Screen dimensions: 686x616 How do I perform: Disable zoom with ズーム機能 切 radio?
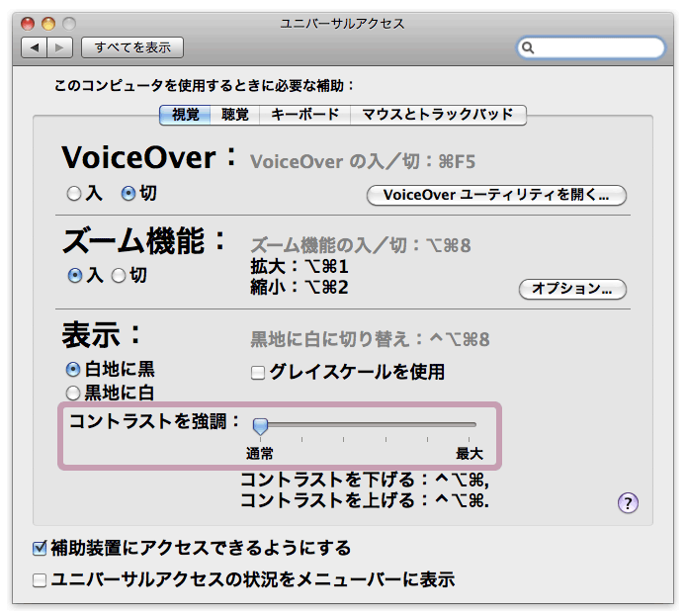[119, 276]
